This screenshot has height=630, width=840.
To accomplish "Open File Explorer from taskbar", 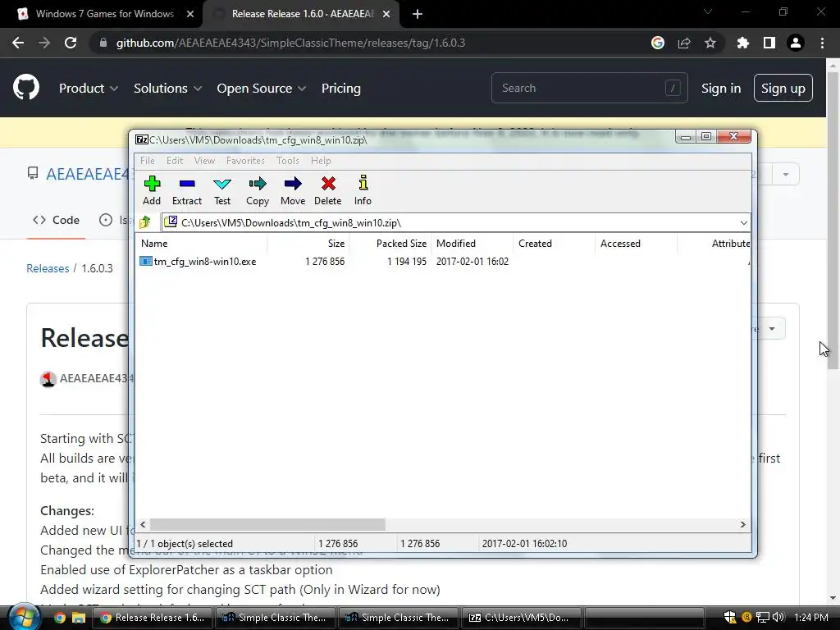I will [79, 618].
